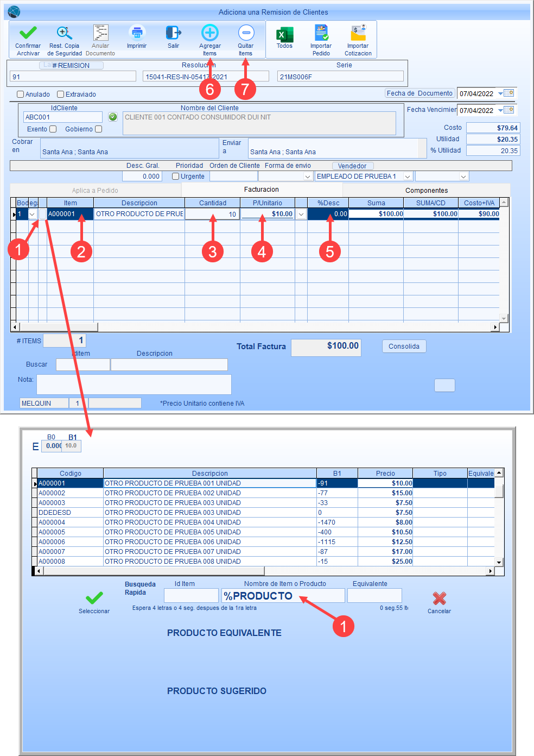Add items with Agregar Items icon
This screenshot has width=534, height=756.
[210, 33]
